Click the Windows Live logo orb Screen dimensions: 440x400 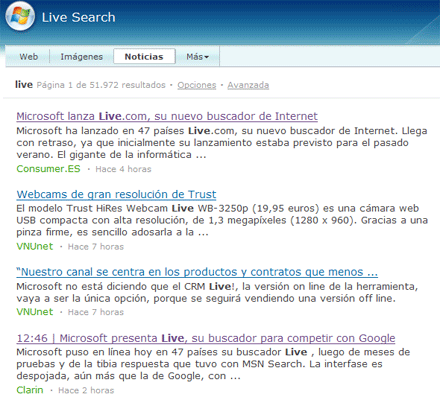(20, 16)
